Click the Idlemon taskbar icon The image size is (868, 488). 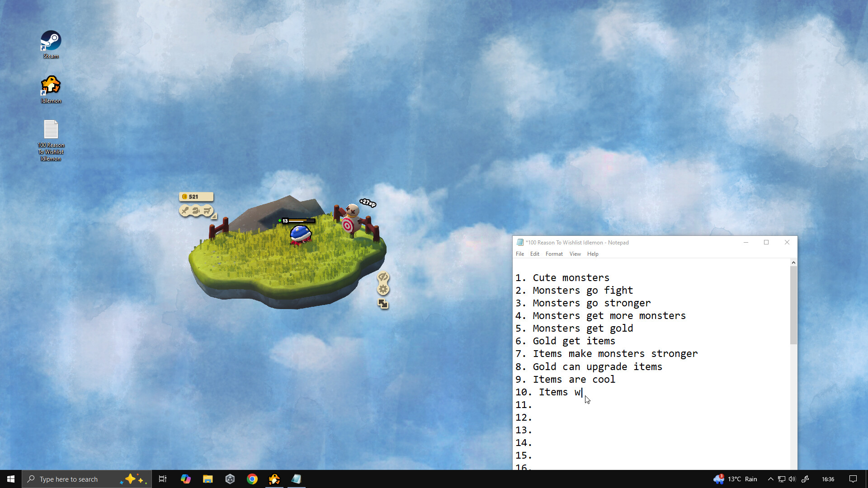(x=274, y=479)
